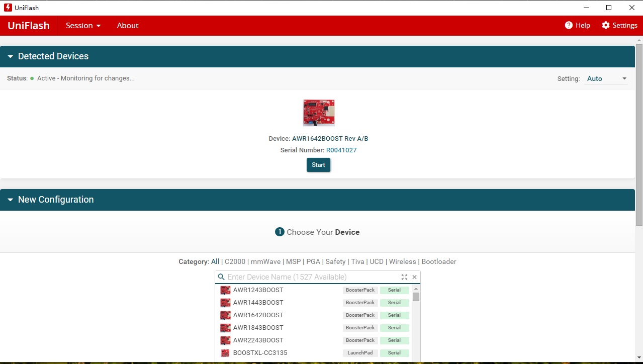The width and height of the screenshot is (643, 364).
Task: Click the device list scrollbar thumb
Action: tap(416, 297)
